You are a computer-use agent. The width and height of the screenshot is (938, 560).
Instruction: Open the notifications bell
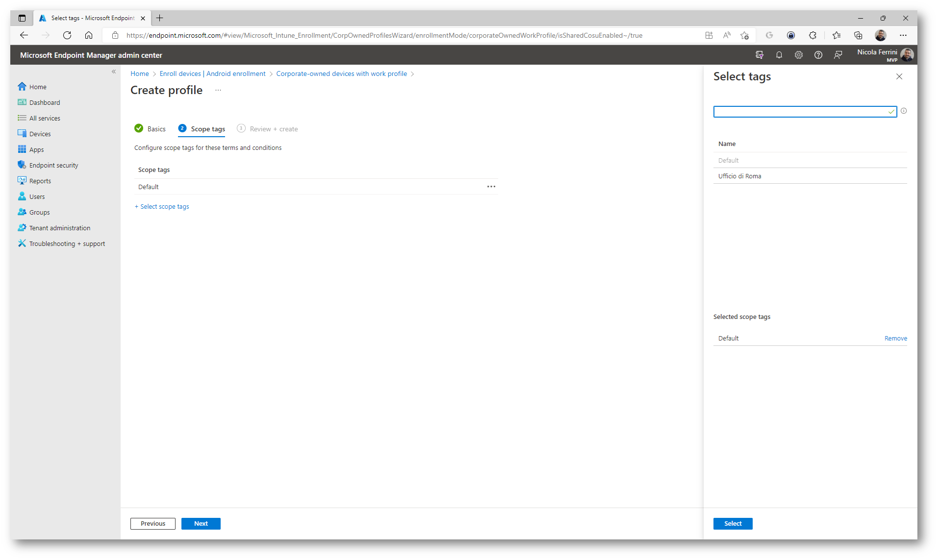(779, 55)
